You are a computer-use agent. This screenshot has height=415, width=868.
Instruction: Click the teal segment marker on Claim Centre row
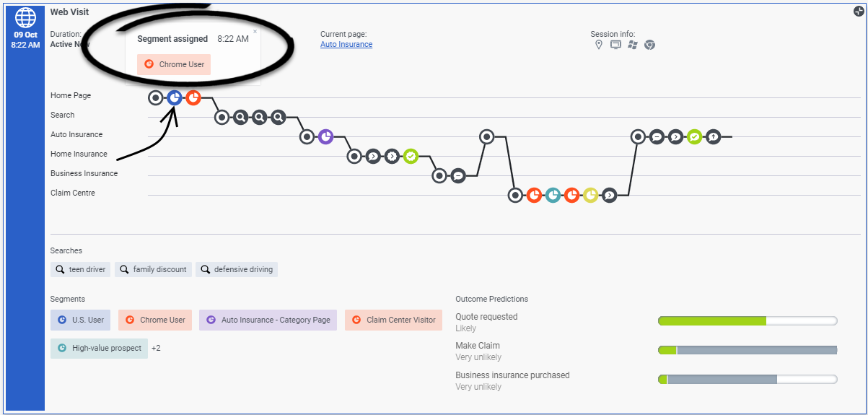(553, 195)
